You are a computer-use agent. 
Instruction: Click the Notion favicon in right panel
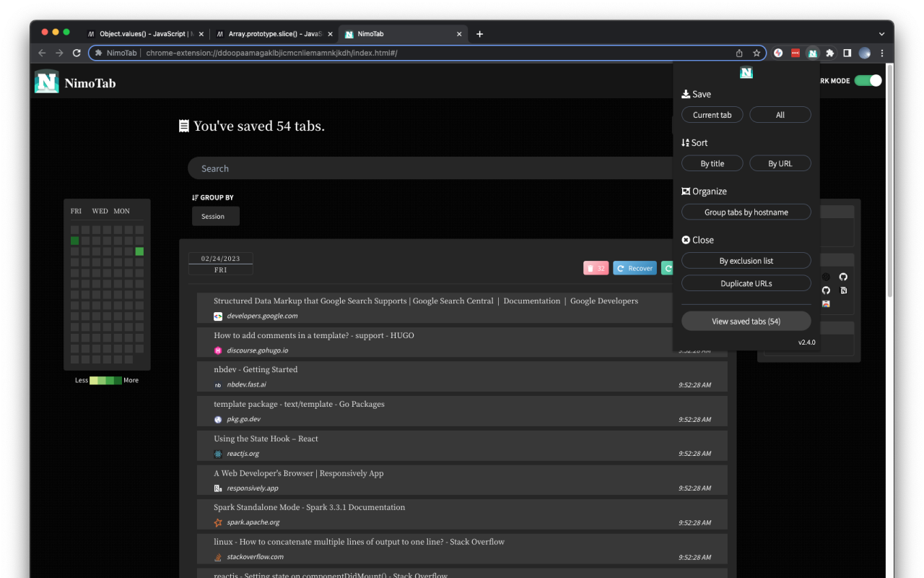pyautogui.click(x=843, y=290)
